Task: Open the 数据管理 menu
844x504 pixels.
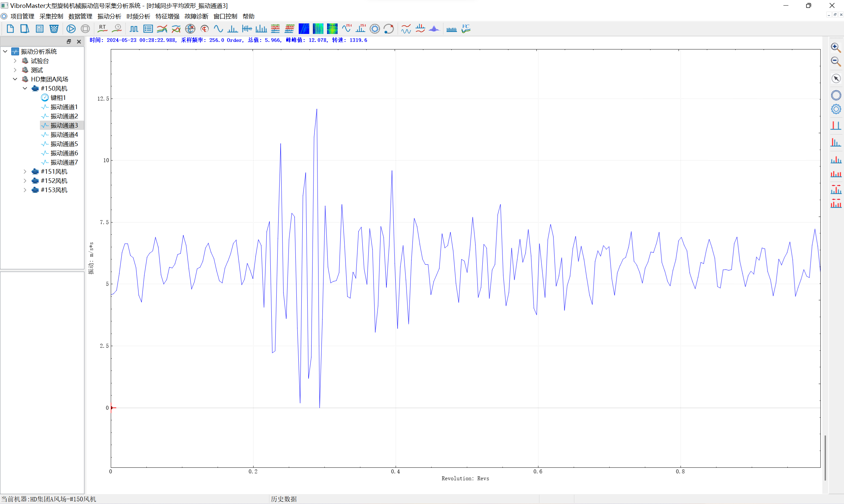Action: [x=80, y=16]
